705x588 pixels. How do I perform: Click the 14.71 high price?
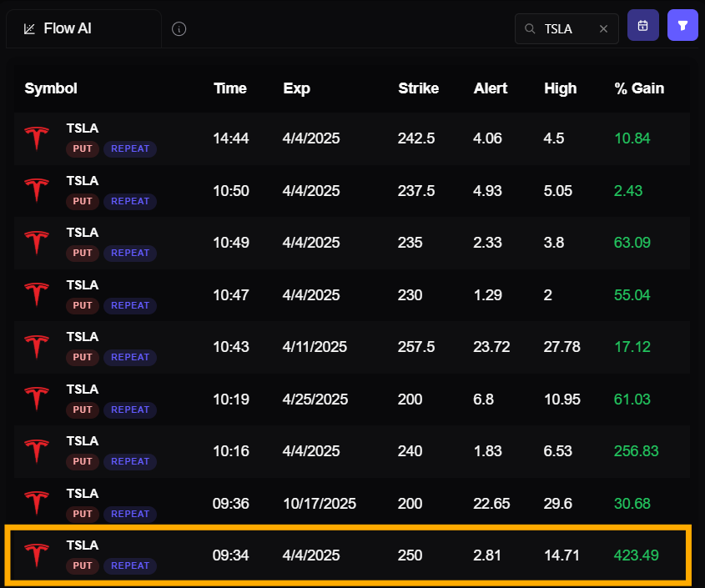[561, 555]
